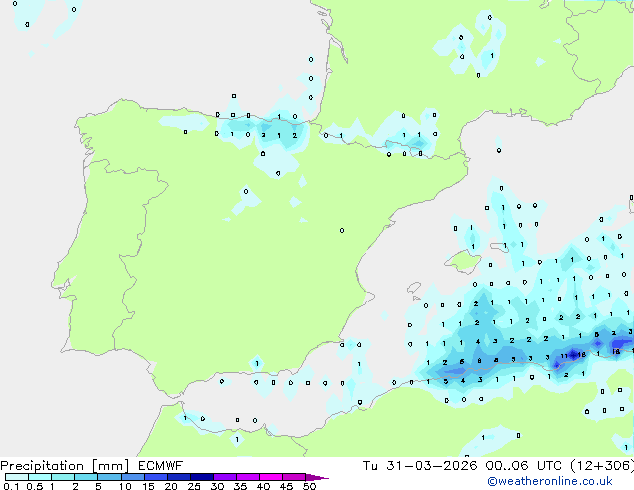Click the '40' legend scale label
Image resolution: width=634 pixels, height=490 pixels.
tap(263, 486)
